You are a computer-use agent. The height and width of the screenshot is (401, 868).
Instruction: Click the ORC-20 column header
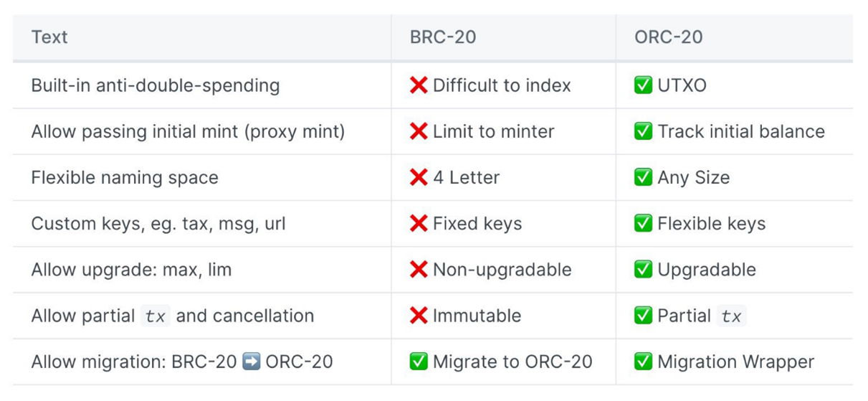click(x=668, y=37)
